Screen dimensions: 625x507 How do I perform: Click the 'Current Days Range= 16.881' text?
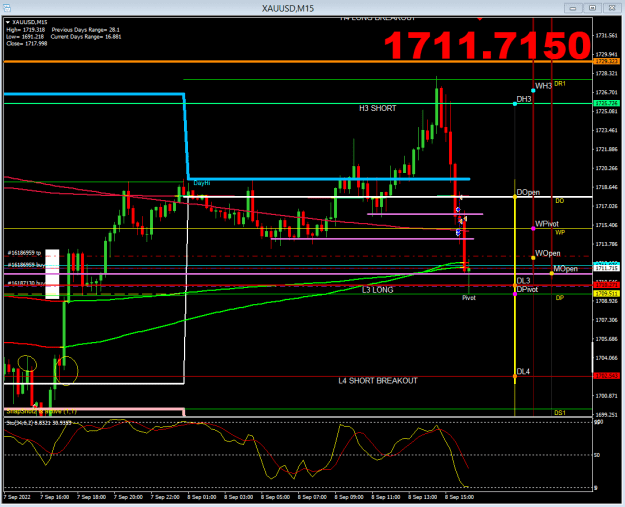pos(86,37)
